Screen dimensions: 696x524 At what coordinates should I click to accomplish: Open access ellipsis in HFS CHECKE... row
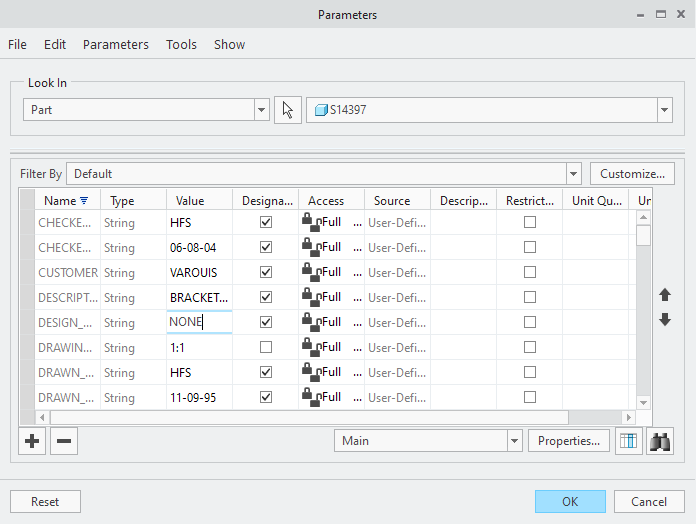pyautogui.click(x=357, y=225)
